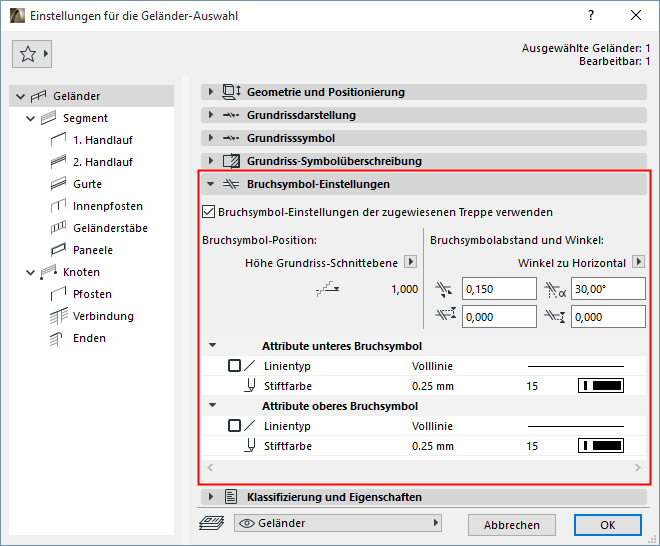Open the Geländer layer dropdown

click(338, 523)
